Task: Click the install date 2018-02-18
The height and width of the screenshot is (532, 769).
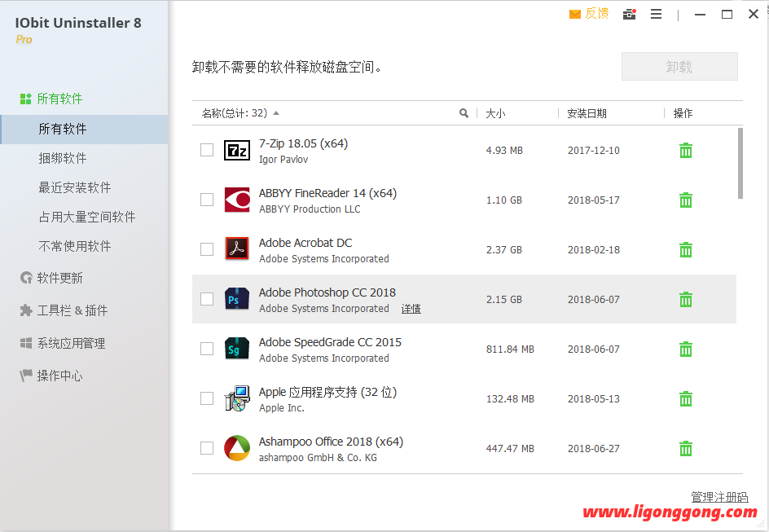Action: (594, 249)
